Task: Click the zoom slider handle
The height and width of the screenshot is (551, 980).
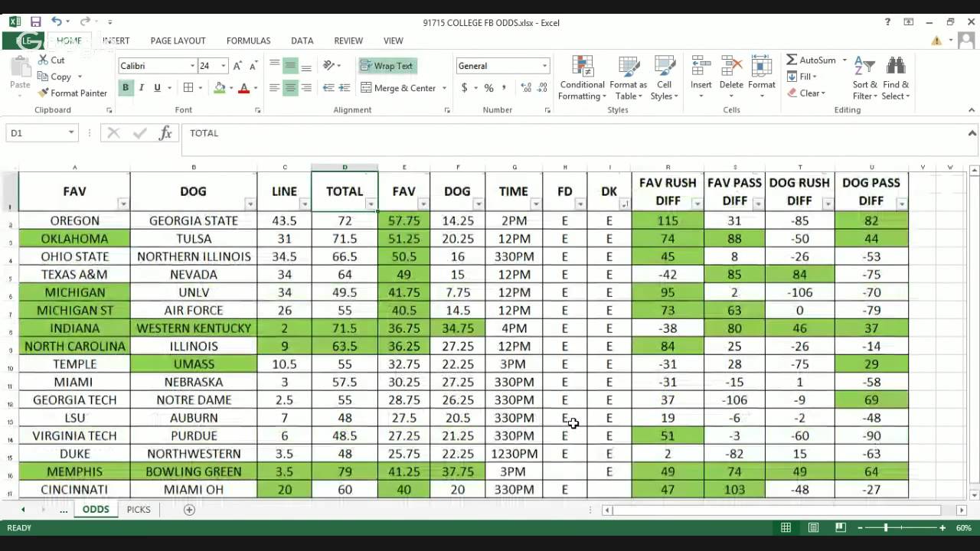Action: coord(886,528)
